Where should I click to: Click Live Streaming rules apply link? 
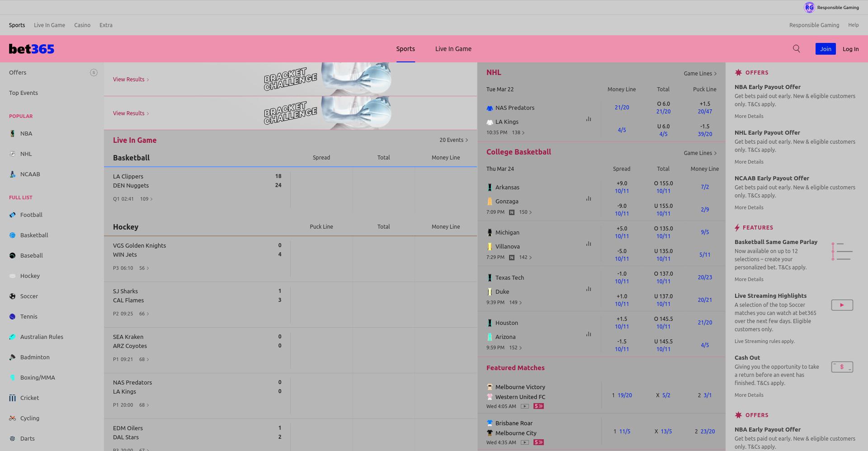click(x=764, y=341)
